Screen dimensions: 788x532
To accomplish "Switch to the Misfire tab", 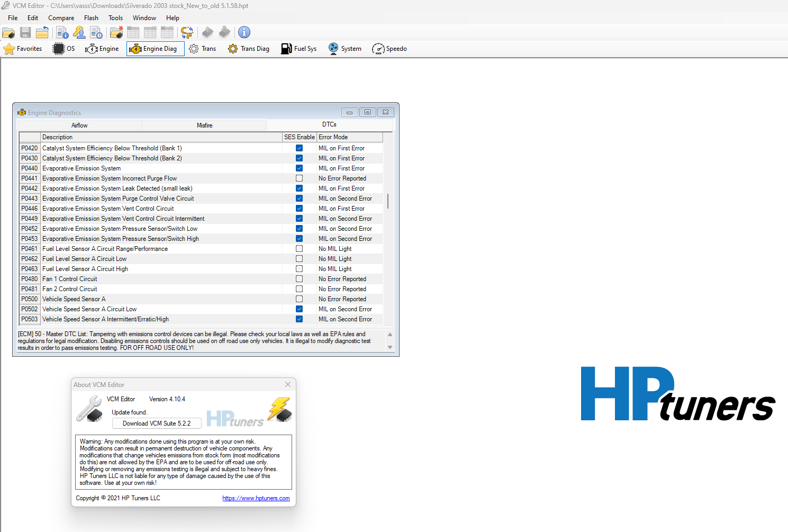I will point(204,125).
